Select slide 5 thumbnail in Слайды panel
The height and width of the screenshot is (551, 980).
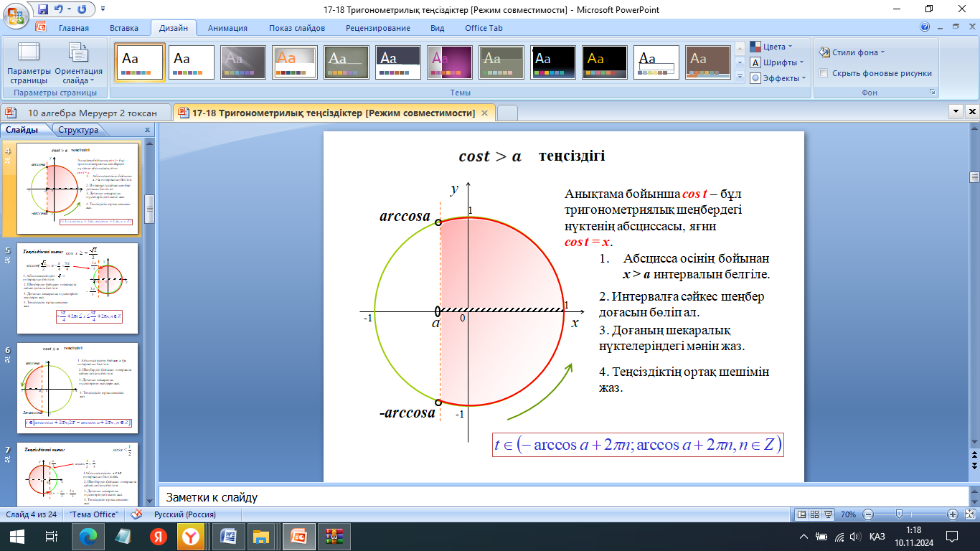[77, 288]
